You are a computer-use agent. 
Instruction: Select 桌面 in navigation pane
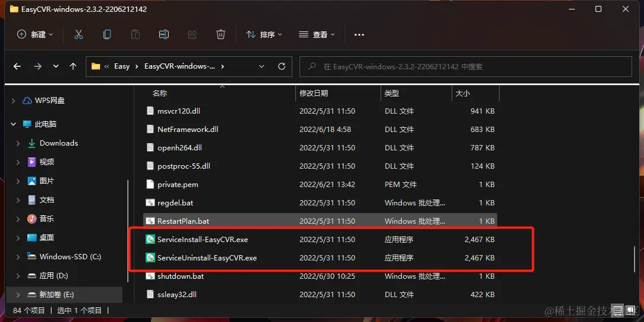47,237
